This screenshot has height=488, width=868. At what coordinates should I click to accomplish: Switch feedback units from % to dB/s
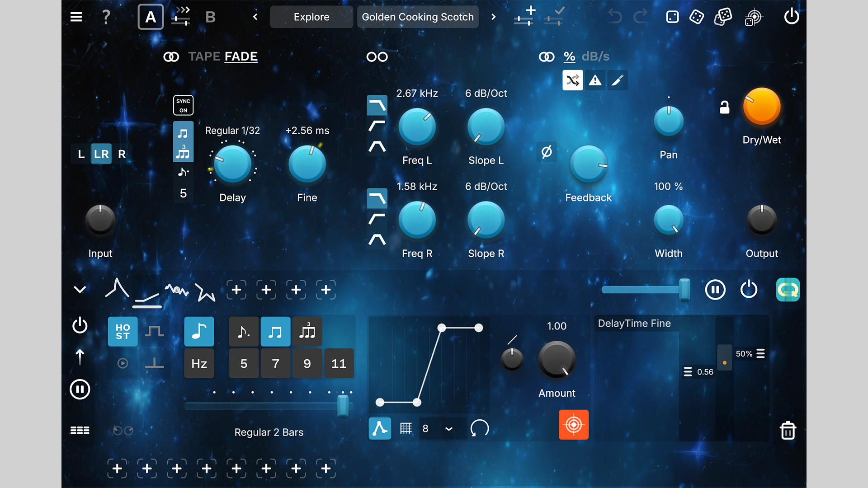click(595, 56)
